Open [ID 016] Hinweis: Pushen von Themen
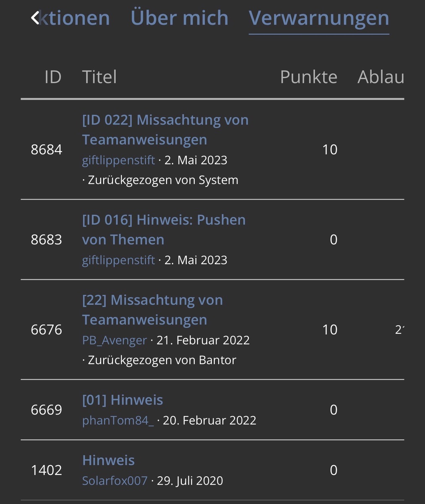425x504 pixels. tap(164, 230)
